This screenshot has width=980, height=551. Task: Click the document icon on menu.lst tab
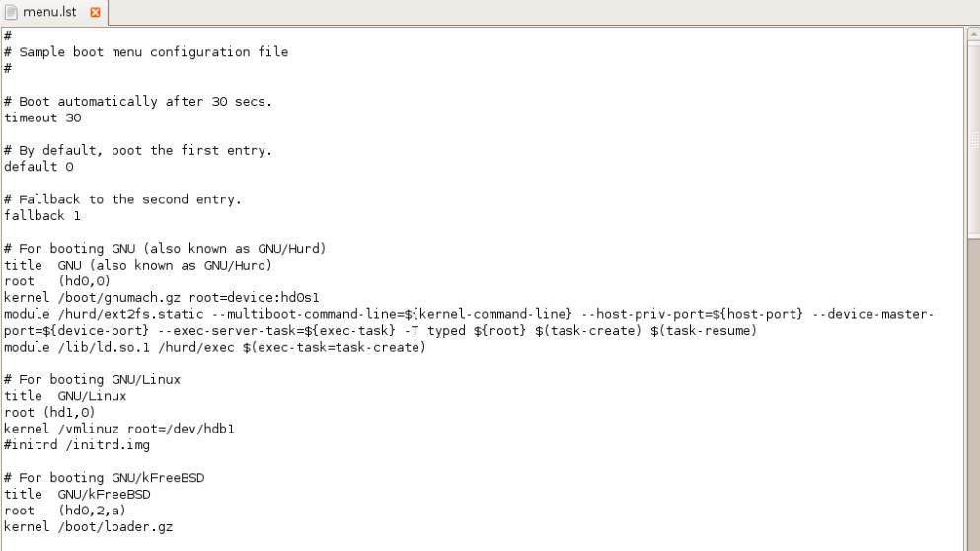pyautogui.click(x=11, y=12)
